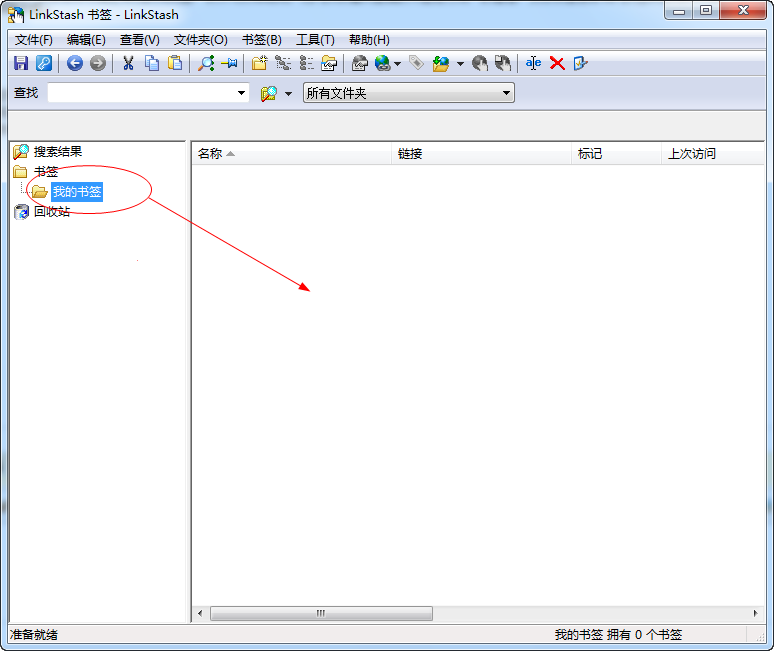The image size is (774, 651).
Task: Click the edit properties icon after red X
Action: [580, 63]
